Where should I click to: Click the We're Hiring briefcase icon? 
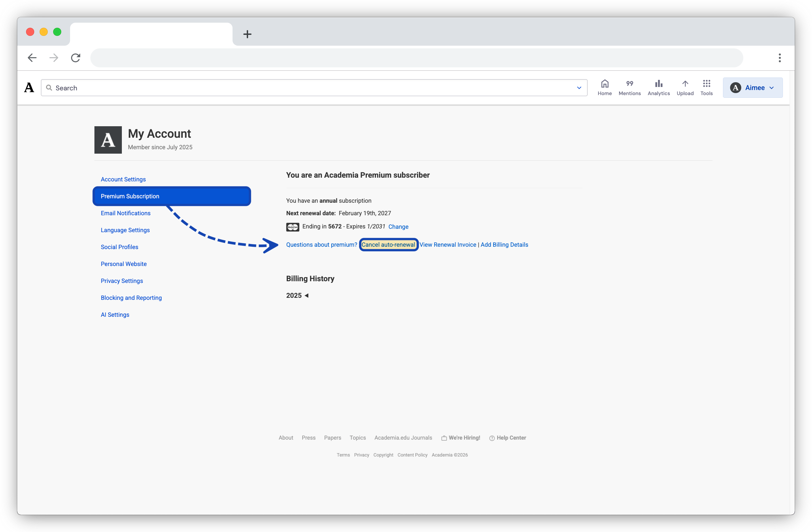pyautogui.click(x=444, y=438)
